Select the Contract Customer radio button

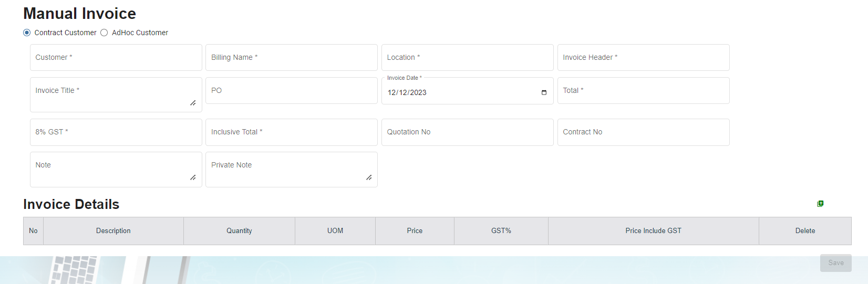click(27, 33)
